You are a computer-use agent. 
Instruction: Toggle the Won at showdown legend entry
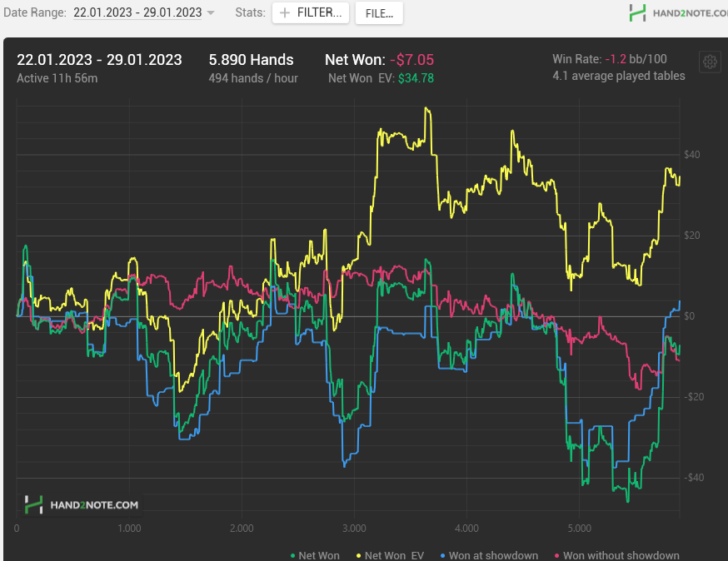tap(489, 555)
